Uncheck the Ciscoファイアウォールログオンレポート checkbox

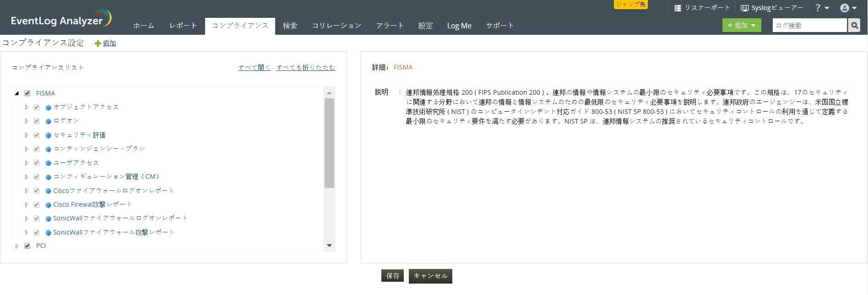36,191
